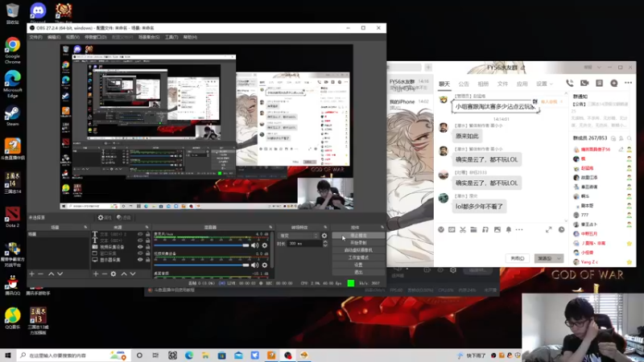The image size is (644, 362).
Task: Click the 工作室模式 button in OBS
Action: coord(358,257)
